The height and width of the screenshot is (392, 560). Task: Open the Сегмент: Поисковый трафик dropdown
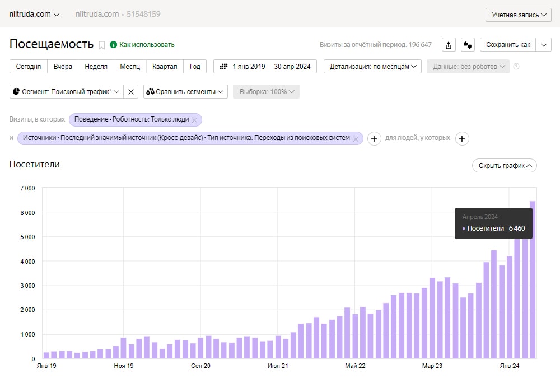pos(67,92)
